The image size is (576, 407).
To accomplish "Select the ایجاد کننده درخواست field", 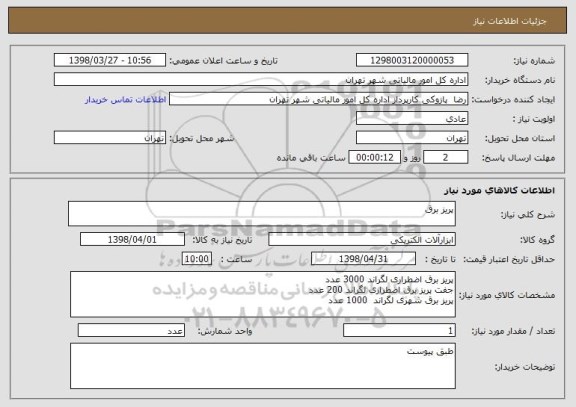I will pos(318,99).
